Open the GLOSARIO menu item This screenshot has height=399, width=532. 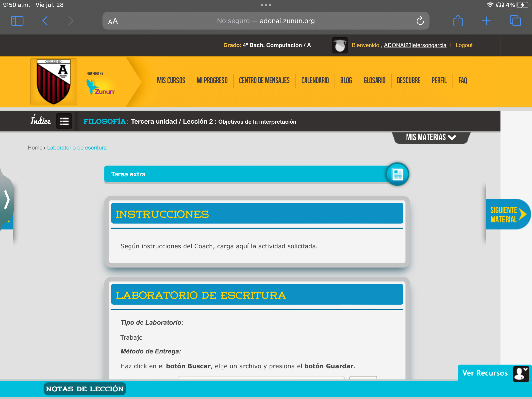[374, 81]
